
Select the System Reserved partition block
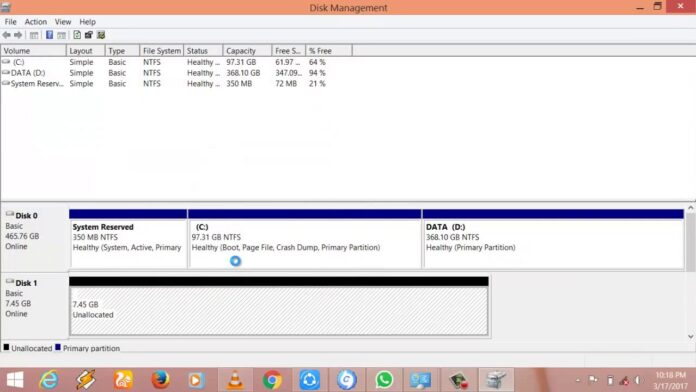click(x=128, y=239)
